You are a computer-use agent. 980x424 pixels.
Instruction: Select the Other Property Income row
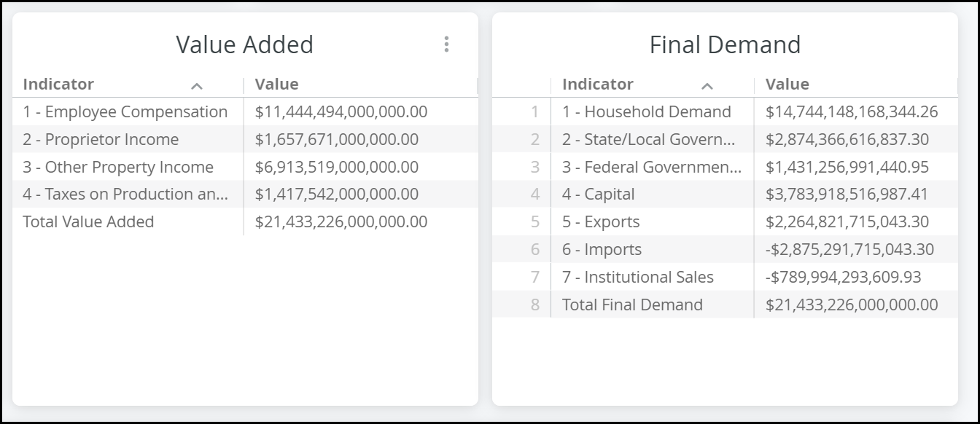coord(245,167)
